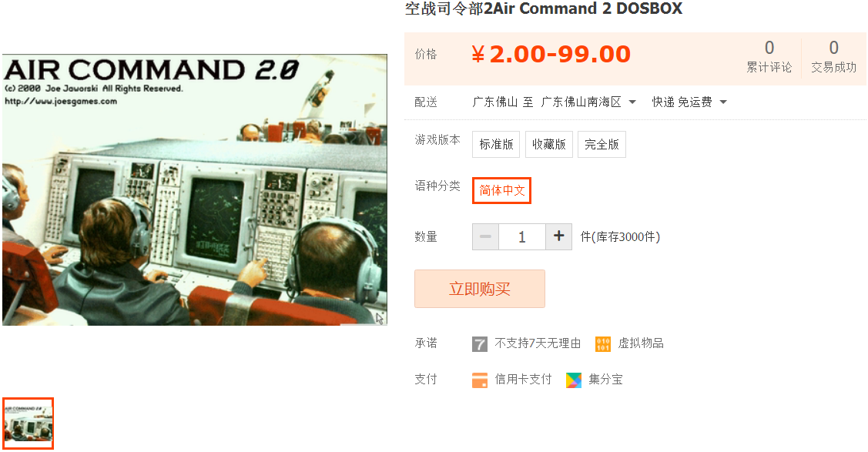
Task: Select the 收藏版 game version
Action: [548, 145]
